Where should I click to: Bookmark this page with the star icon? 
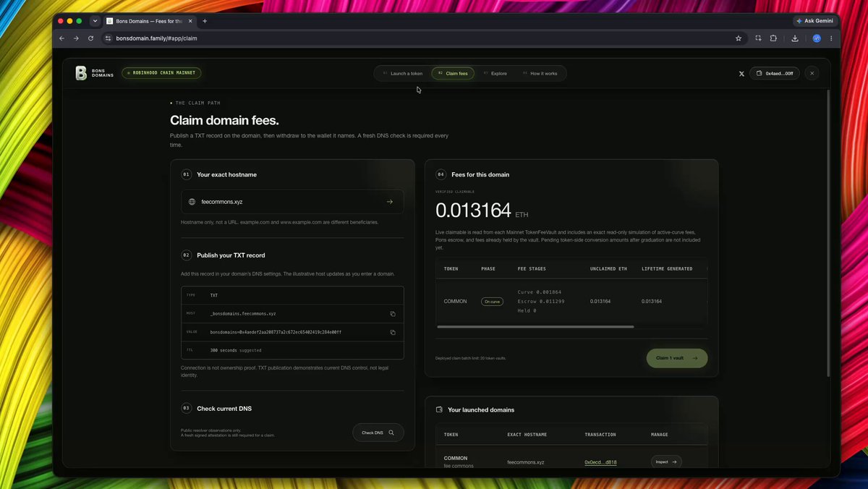[x=739, y=38]
